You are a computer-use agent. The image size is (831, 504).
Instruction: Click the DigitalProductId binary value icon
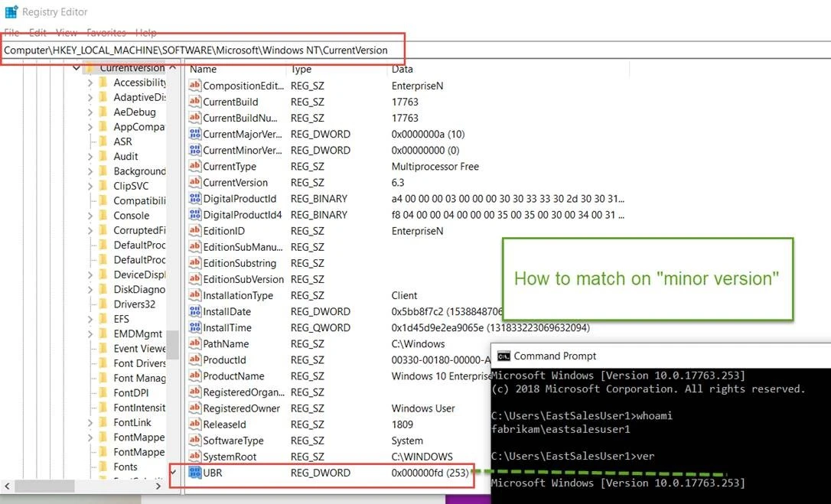click(194, 199)
